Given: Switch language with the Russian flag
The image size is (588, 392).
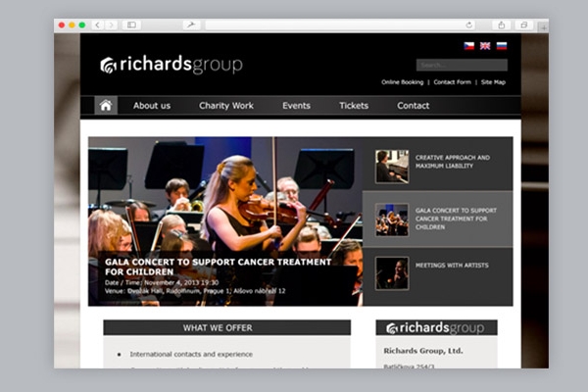Looking at the screenshot, I should [502, 46].
